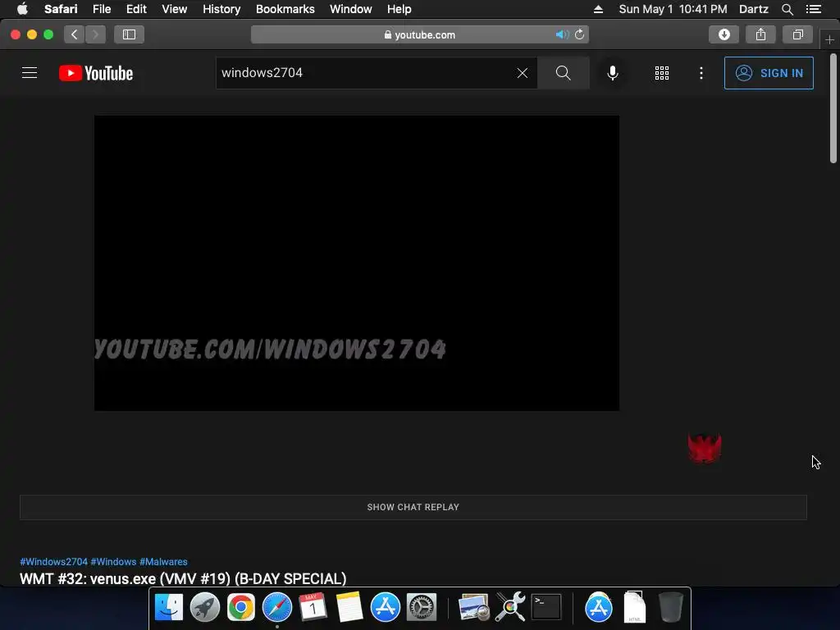Open the History menu
Image resolution: width=840 pixels, height=630 pixels.
221,9
